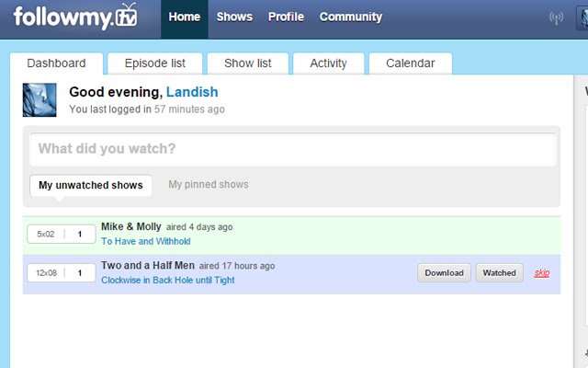Open the Profile menu
This screenshot has width=588, height=368.
286,17
